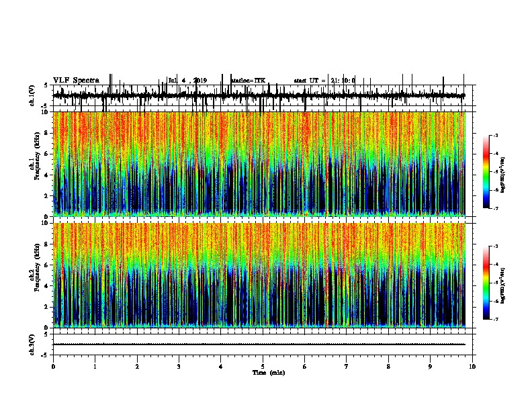Click the date text "Jul 4, 2019"
This screenshot has height=411, width=532.
(x=187, y=81)
